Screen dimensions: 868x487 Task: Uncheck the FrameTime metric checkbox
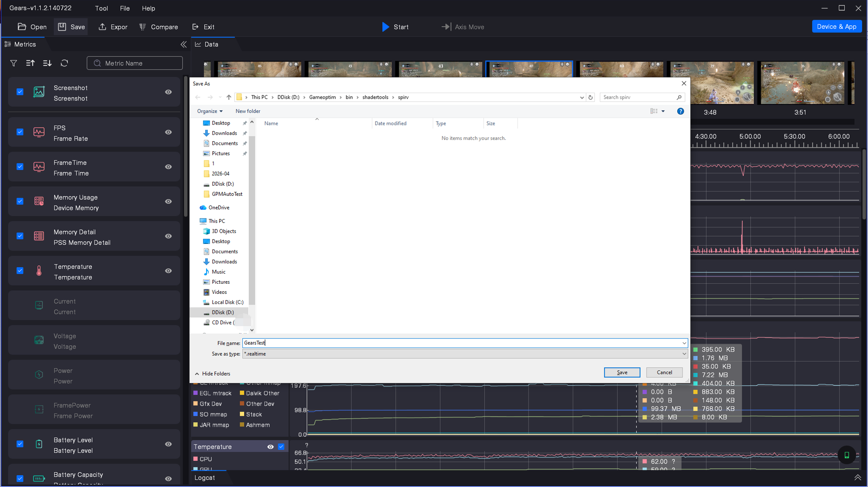tap(20, 167)
